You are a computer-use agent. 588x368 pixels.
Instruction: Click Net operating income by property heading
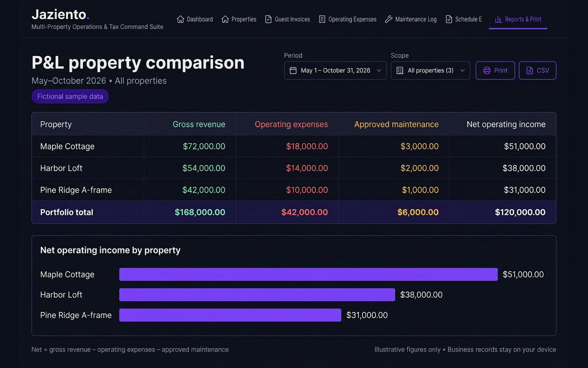tap(110, 250)
